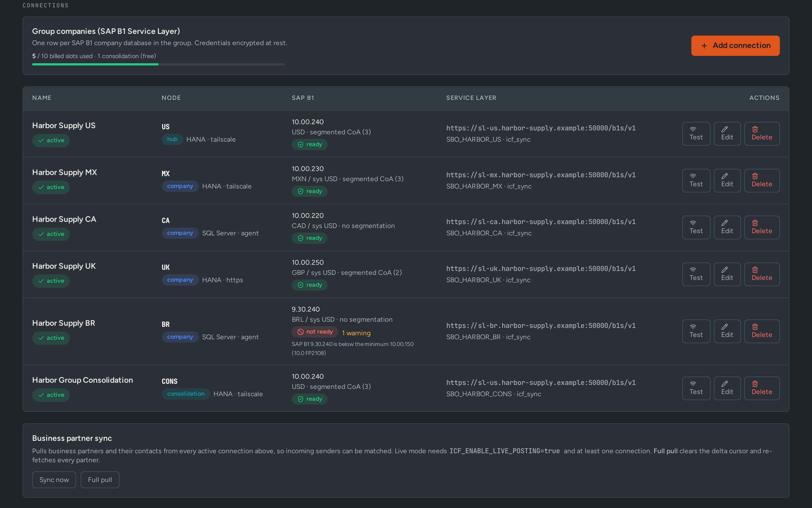Click the SERVICE LAYER column header

pos(471,98)
